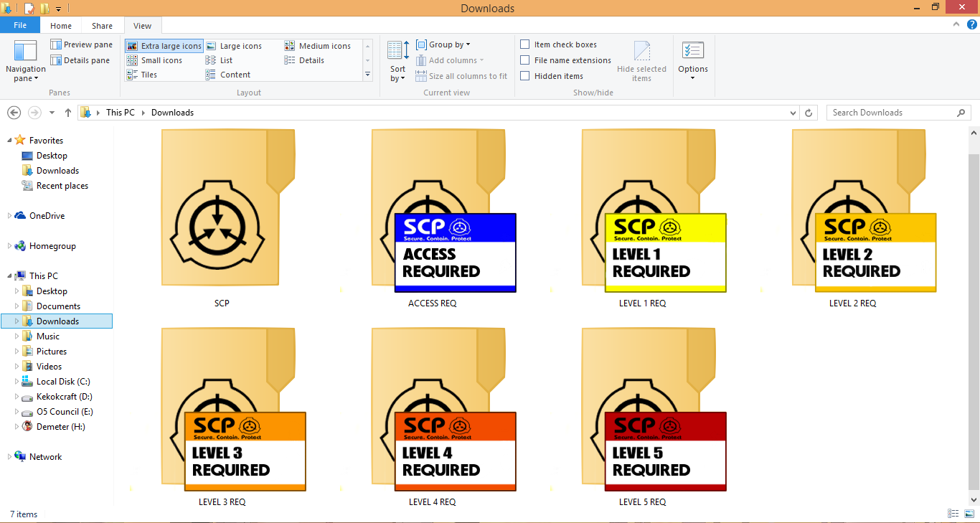Viewport: 980px width, 523px height.
Task: Open the File tab
Action: [20, 26]
